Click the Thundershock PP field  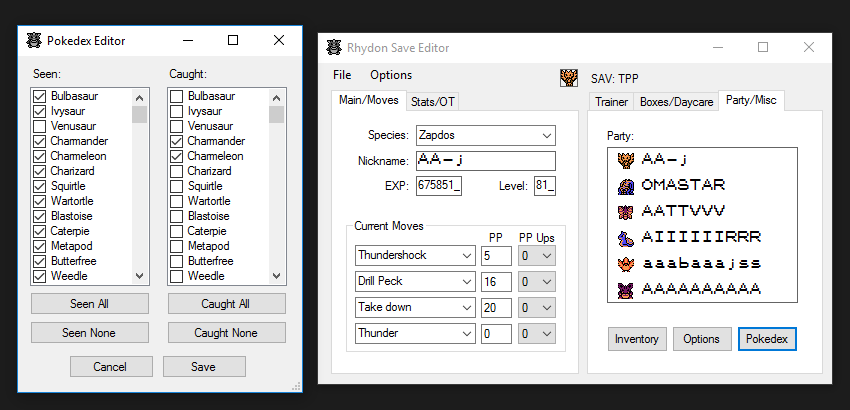(x=496, y=255)
